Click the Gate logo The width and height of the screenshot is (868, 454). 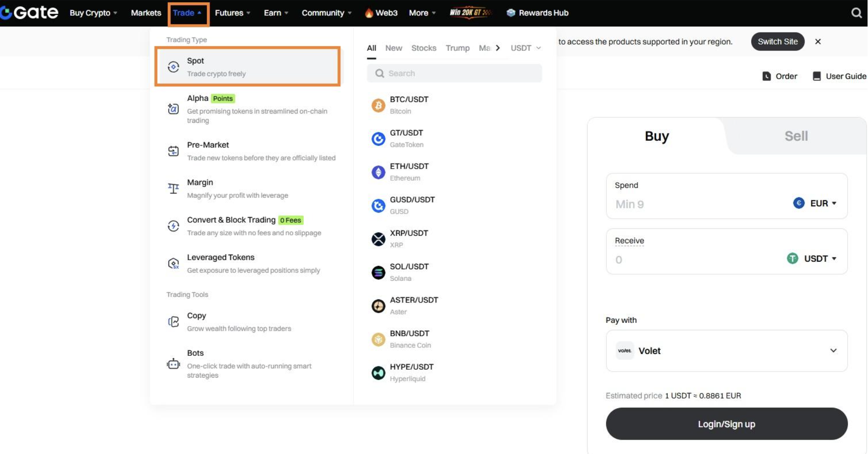[29, 13]
